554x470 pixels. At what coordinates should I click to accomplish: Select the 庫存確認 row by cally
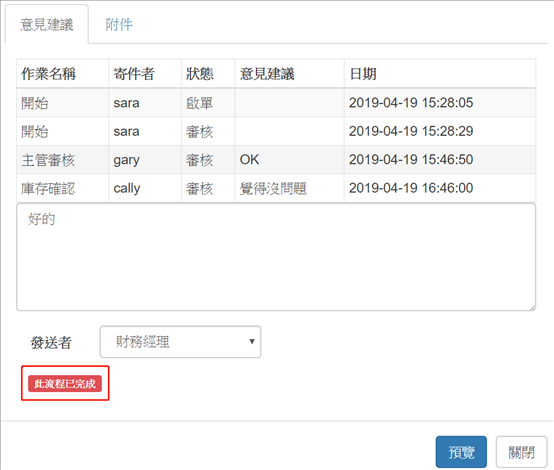(276, 188)
